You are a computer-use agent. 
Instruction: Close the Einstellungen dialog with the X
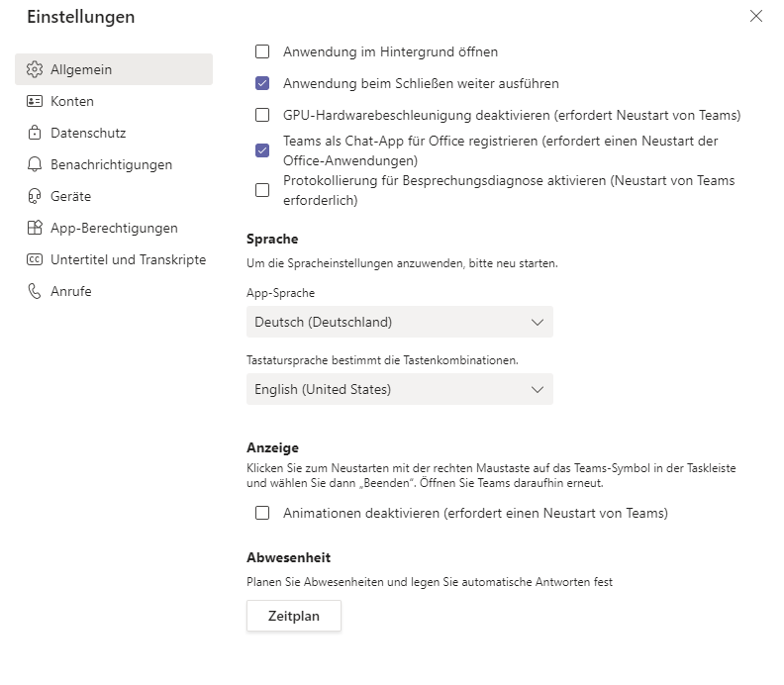[756, 17]
